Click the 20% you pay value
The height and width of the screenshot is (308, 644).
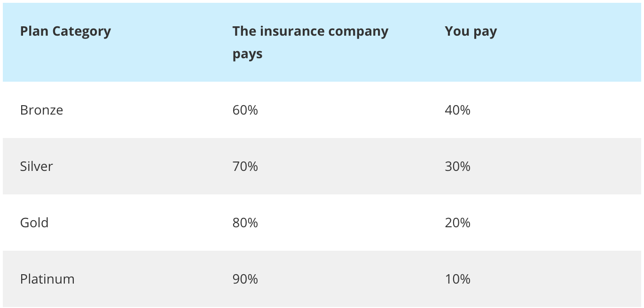pos(457,223)
